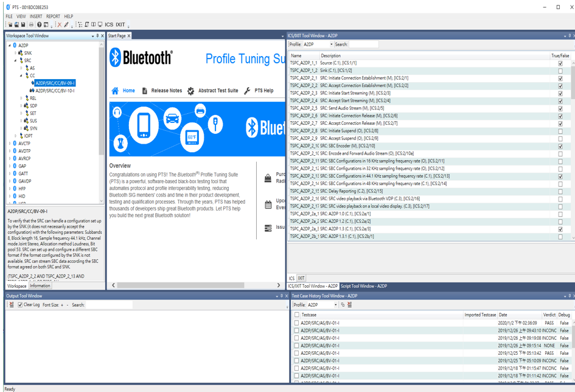Click the Release Notes document icon

[145, 91]
